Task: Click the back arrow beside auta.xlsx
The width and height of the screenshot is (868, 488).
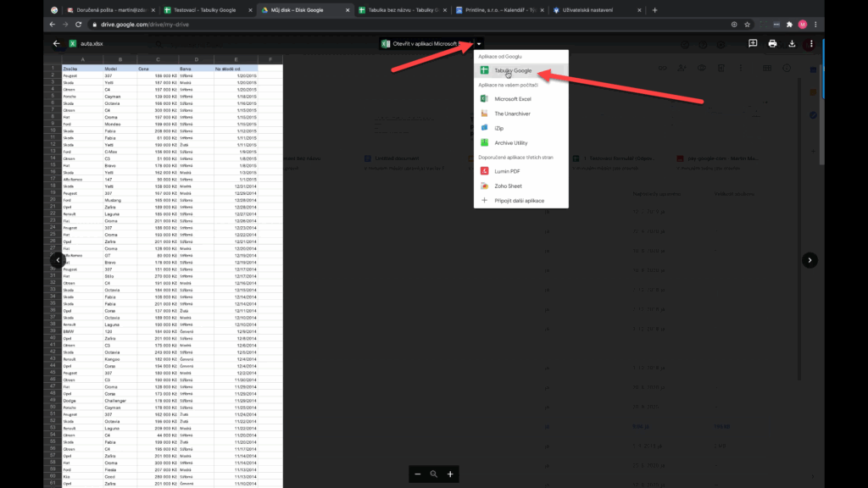Action: point(57,43)
